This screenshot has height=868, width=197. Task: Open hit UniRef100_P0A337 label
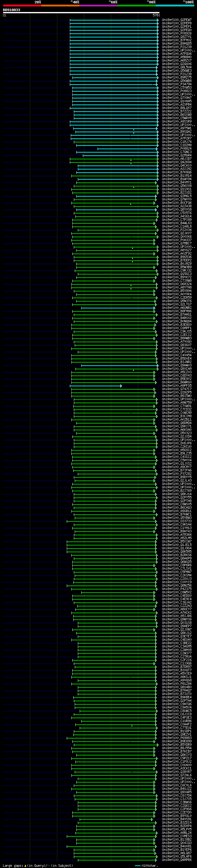(x=177, y=240)
